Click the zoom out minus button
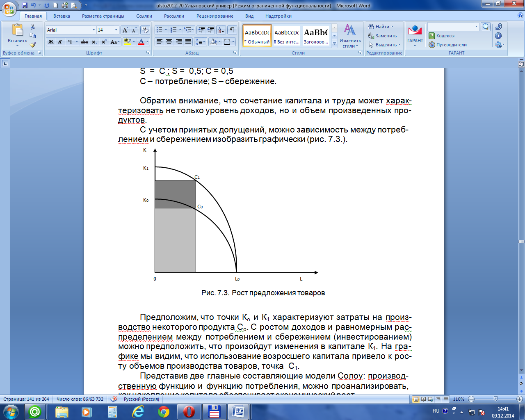Viewport: 525px width, 420px height. pyautogui.click(x=471, y=399)
